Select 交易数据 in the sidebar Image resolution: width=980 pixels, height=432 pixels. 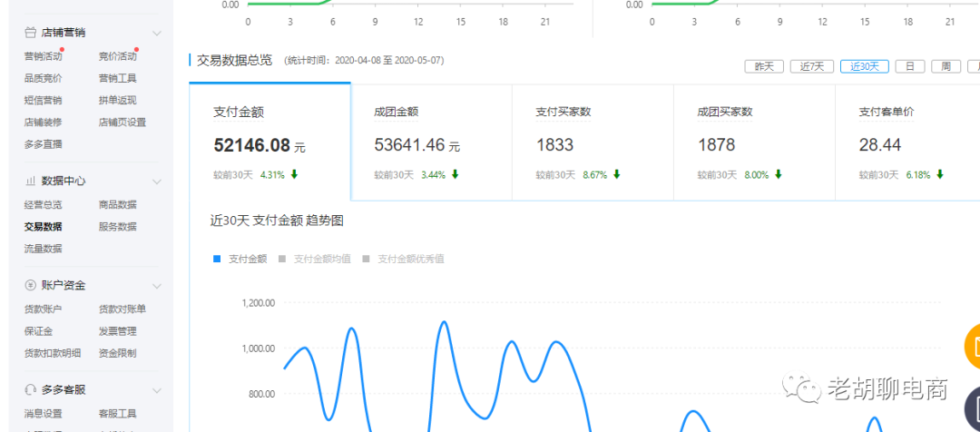point(44,226)
